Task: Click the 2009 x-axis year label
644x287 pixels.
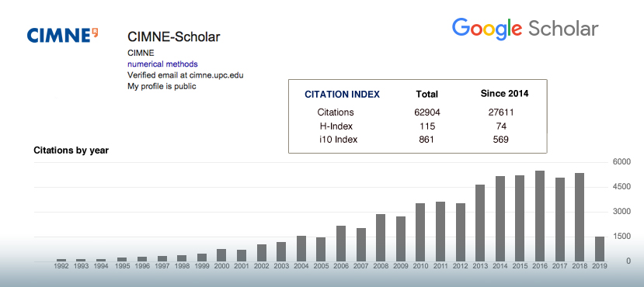Action: (x=400, y=266)
